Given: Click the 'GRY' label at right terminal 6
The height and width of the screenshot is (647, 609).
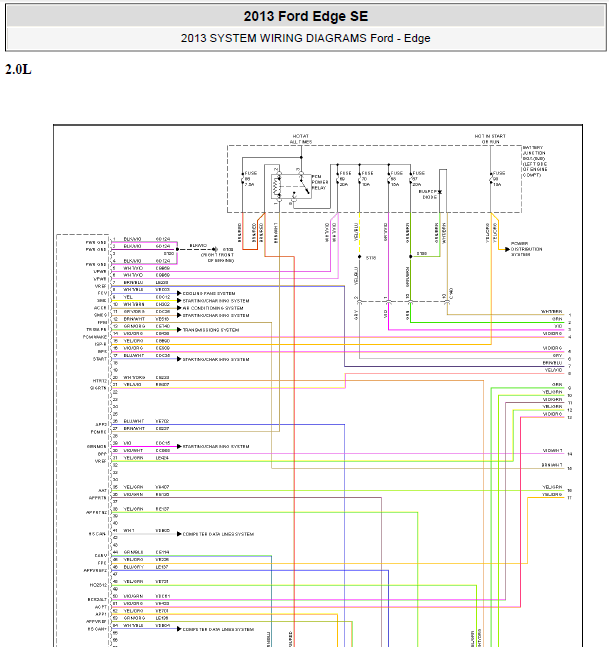Looking at the screenshot, I should 557,355.
